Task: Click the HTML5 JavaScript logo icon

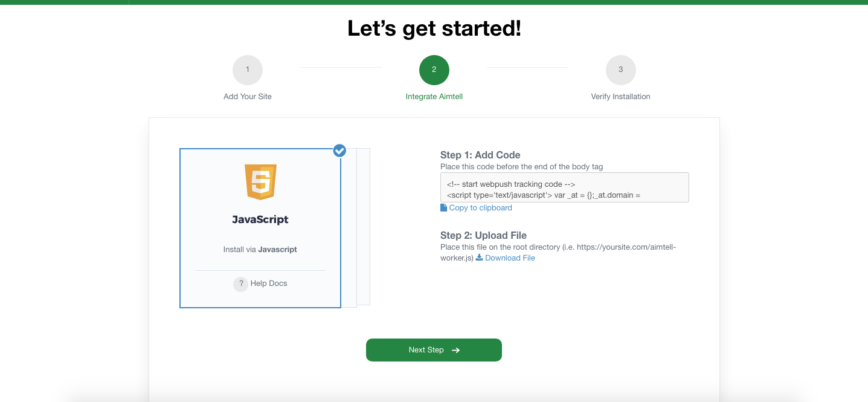Action: pos(260,181)
